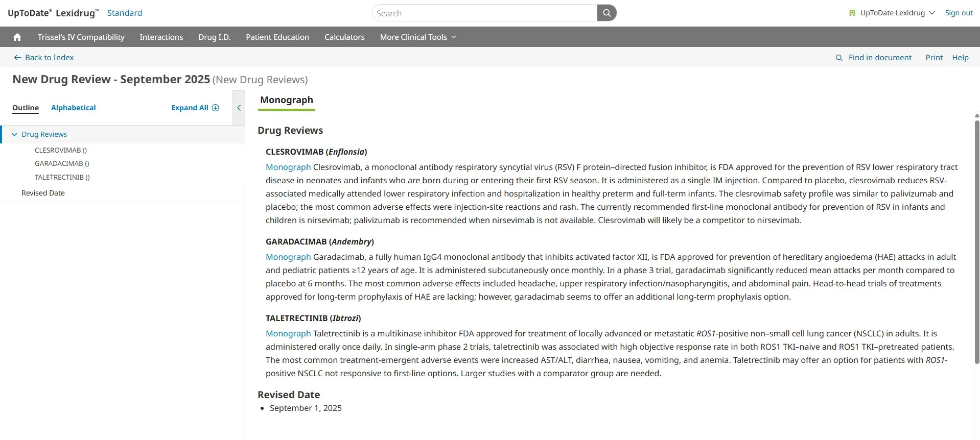Open Drug I.D. from navigation bar
The width and height of the screenshot is (980, 440).
click(215, 37)
